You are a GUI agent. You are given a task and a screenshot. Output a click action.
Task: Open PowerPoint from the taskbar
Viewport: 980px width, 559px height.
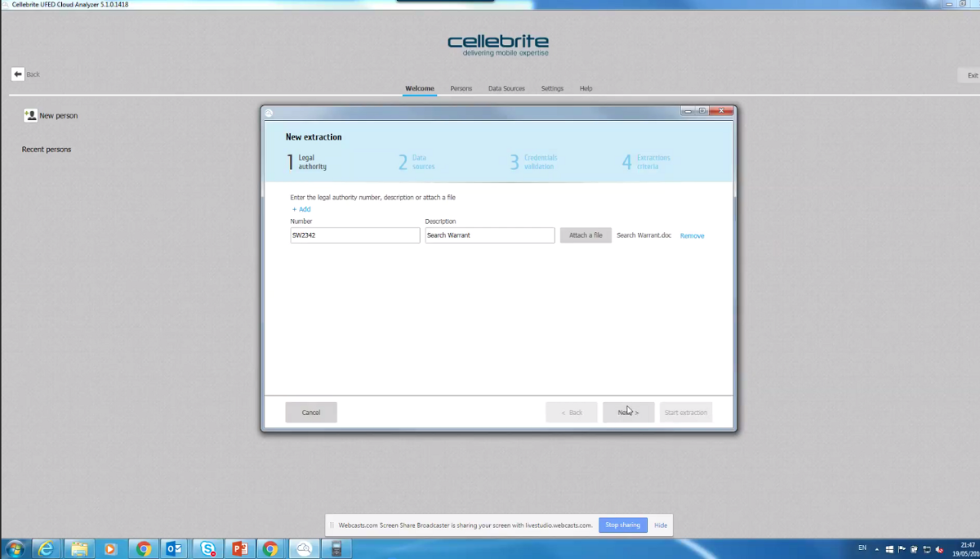coord(239,548)
